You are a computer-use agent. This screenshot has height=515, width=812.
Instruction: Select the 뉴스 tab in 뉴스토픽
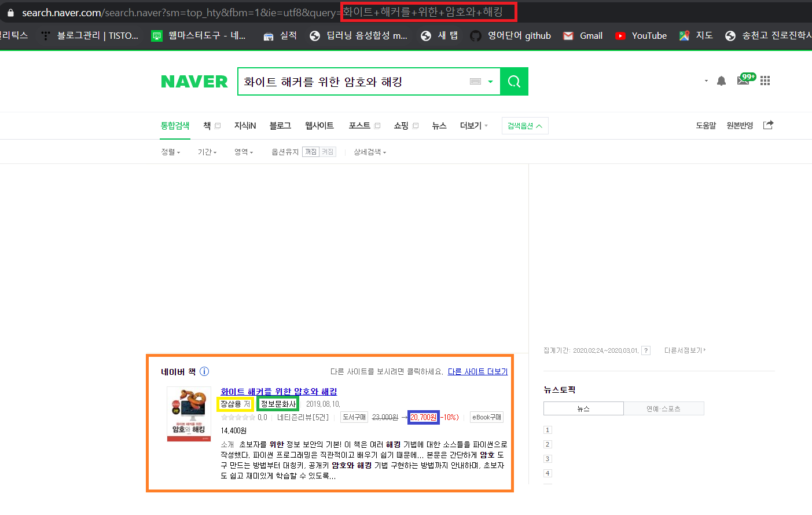pos(583,408)
